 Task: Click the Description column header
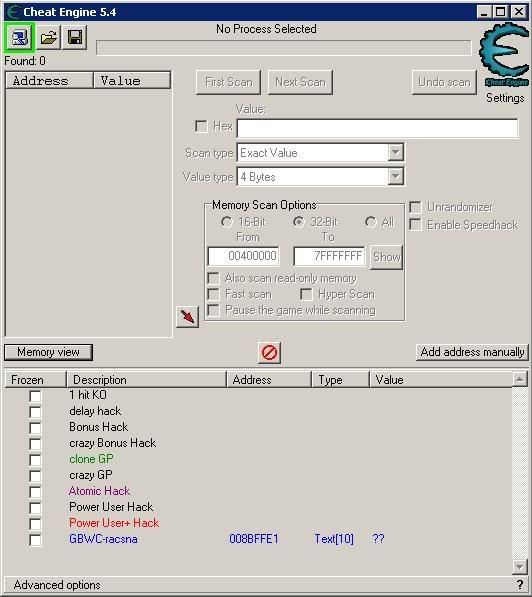pyautogui.click(x=146, y=380)
